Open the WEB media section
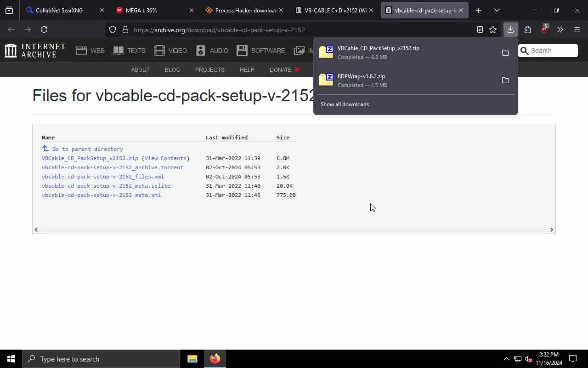This screenshot has width=588, height=368. pos(90,51)
